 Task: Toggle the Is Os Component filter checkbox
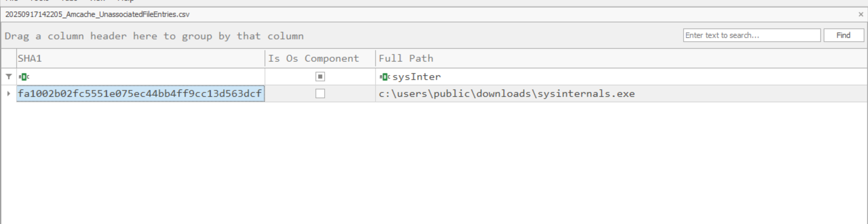tap(320, 77)
